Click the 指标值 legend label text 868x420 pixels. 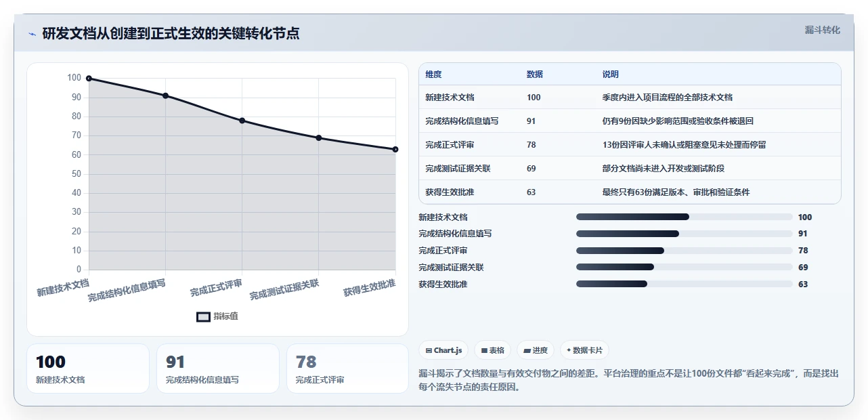[225, 316]
